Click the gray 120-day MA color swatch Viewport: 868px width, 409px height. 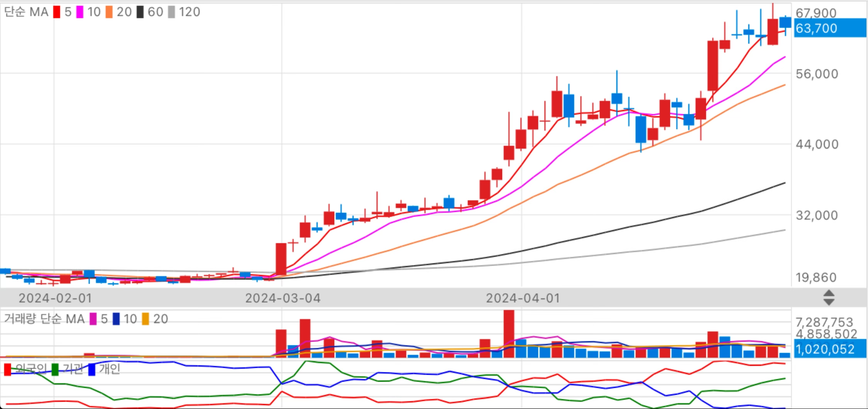click(x=171, y=12)
